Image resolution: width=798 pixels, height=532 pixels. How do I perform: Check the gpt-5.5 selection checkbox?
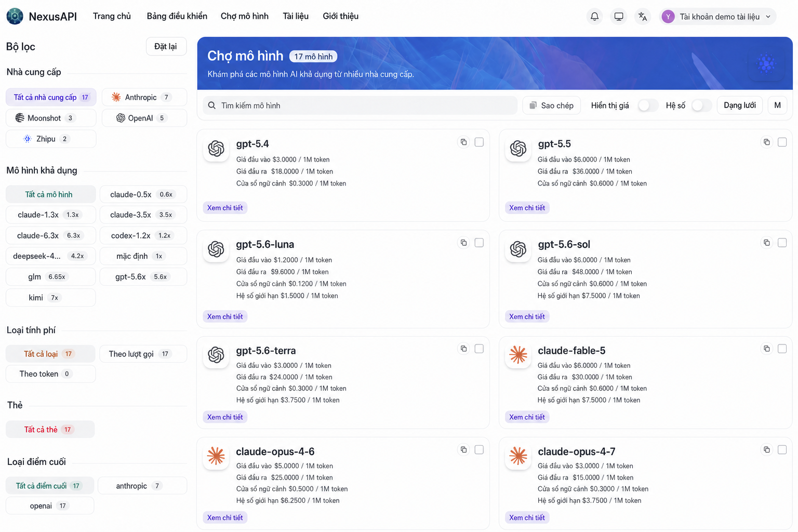[782, 142]
